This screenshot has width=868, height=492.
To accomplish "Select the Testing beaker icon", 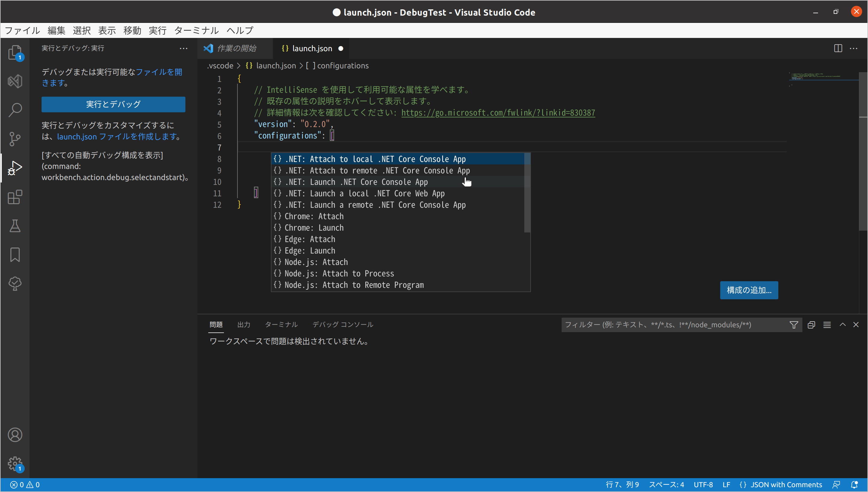I will coord(15,226).
